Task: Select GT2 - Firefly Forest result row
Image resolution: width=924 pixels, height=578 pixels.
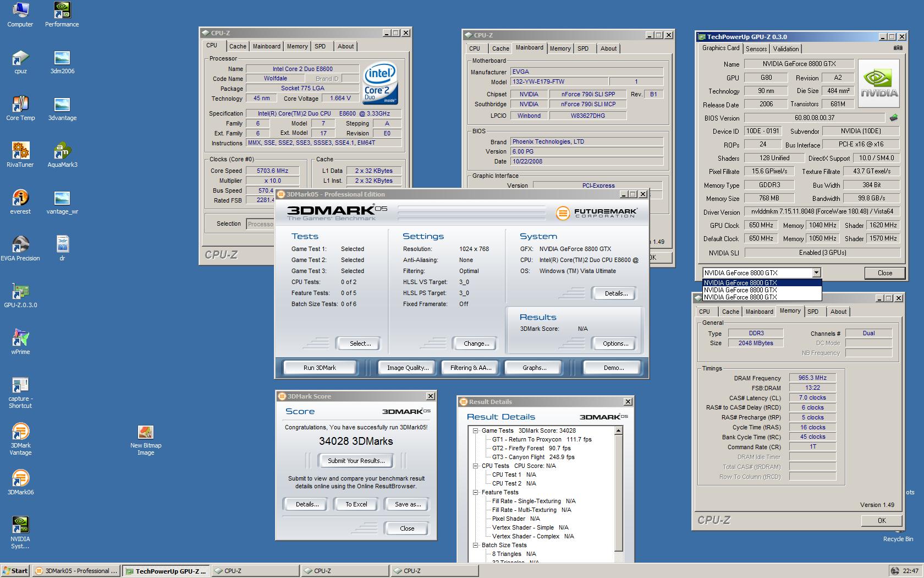Action: coord(531,448)
